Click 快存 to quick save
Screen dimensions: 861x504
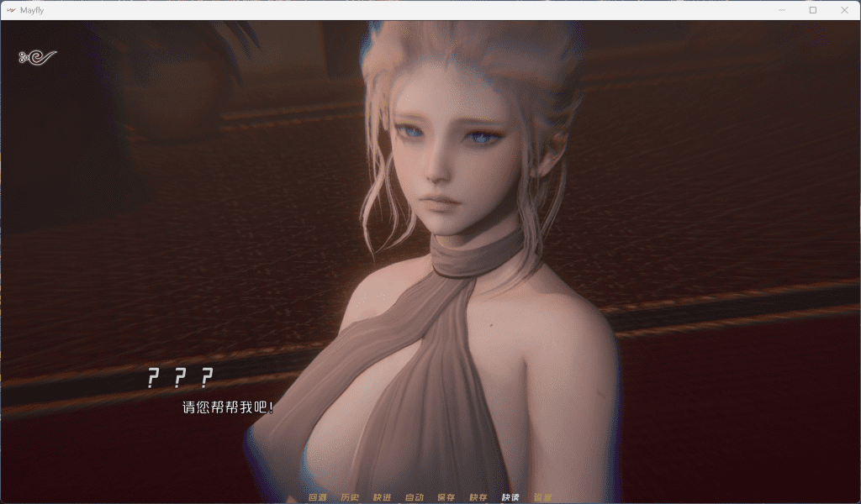point(479,496)
